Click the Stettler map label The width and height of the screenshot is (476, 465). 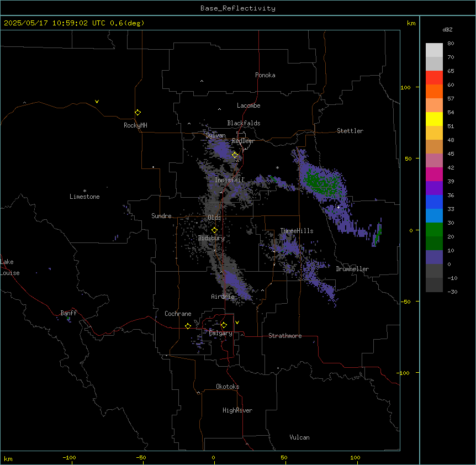350,131
